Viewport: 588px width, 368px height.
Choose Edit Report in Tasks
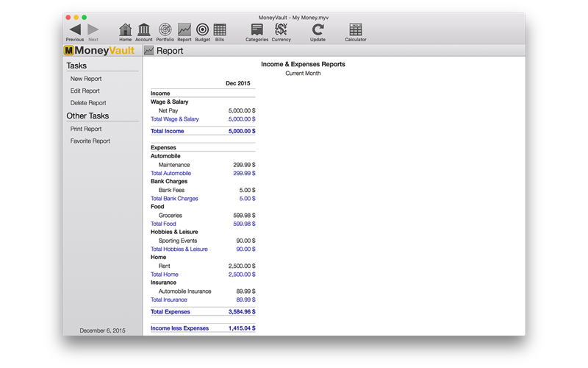coord(85,91)
